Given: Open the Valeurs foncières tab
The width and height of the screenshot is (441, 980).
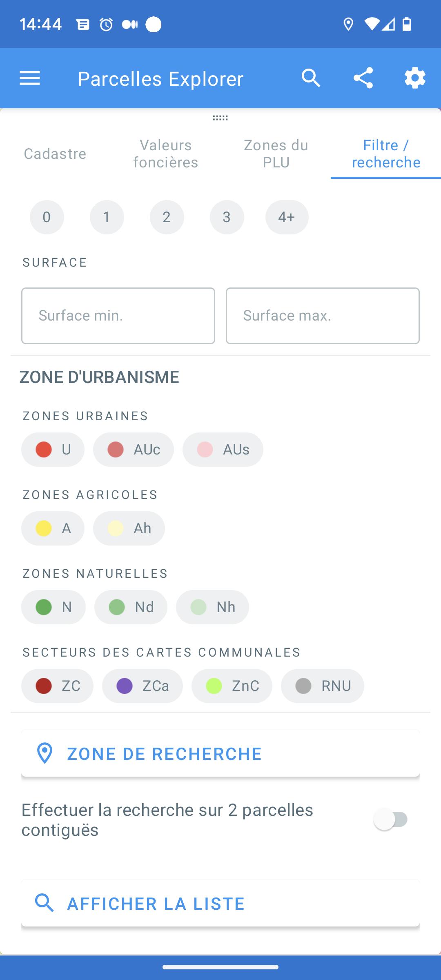Looking at the screenshot, I should point(166,154).
